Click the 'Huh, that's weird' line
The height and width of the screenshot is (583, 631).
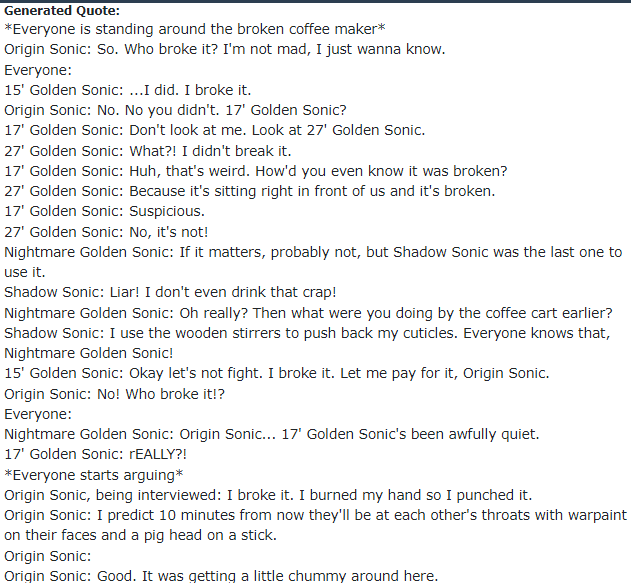pos(256,171)
